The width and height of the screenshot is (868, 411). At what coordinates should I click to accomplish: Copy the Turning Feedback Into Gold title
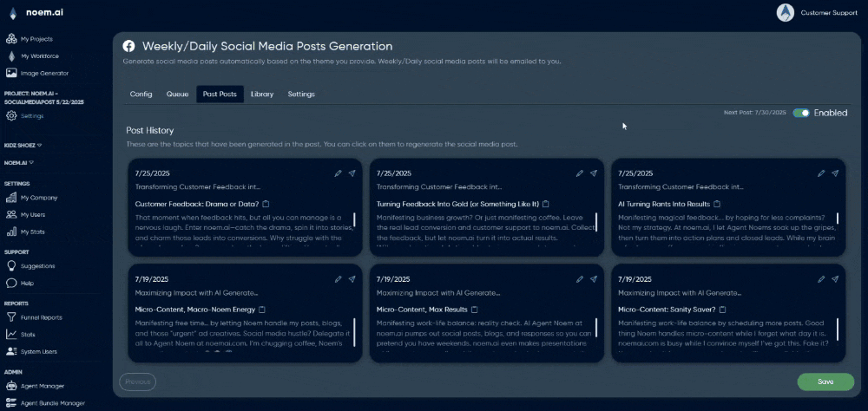pos(546,204)
